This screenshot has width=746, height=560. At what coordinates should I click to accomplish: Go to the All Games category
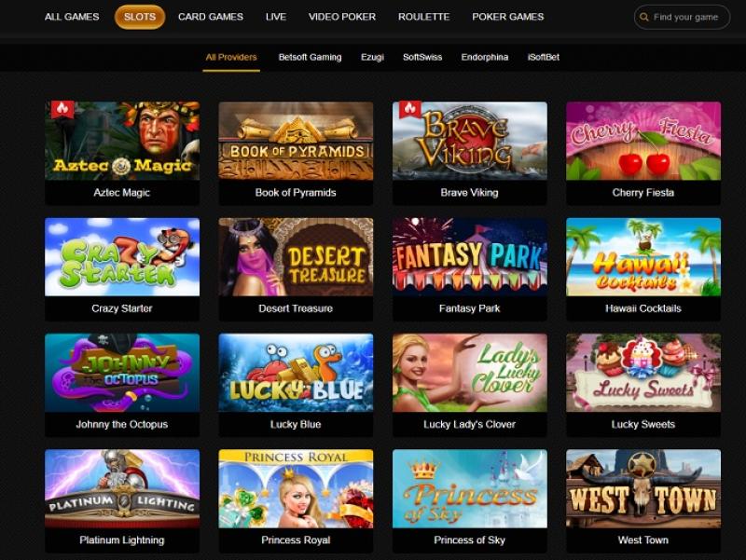(72, 17)
